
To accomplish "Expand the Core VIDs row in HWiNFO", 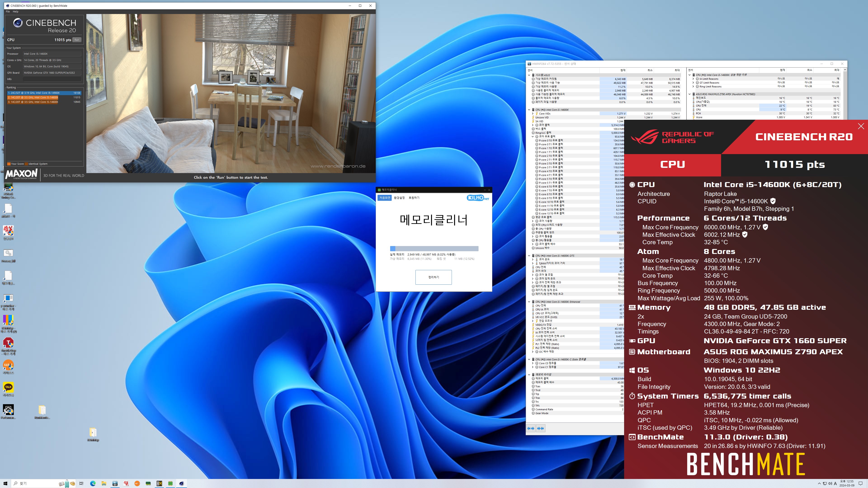I will (533, 113).
